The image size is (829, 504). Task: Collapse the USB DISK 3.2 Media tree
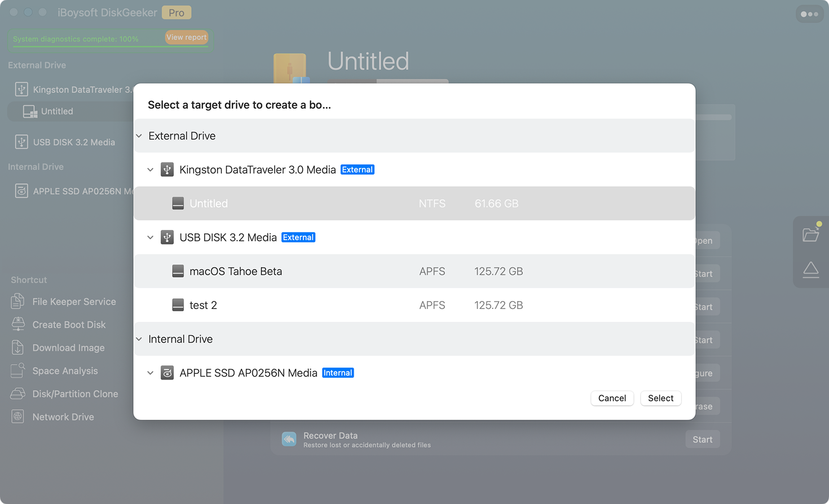click(x=151, y=237)
